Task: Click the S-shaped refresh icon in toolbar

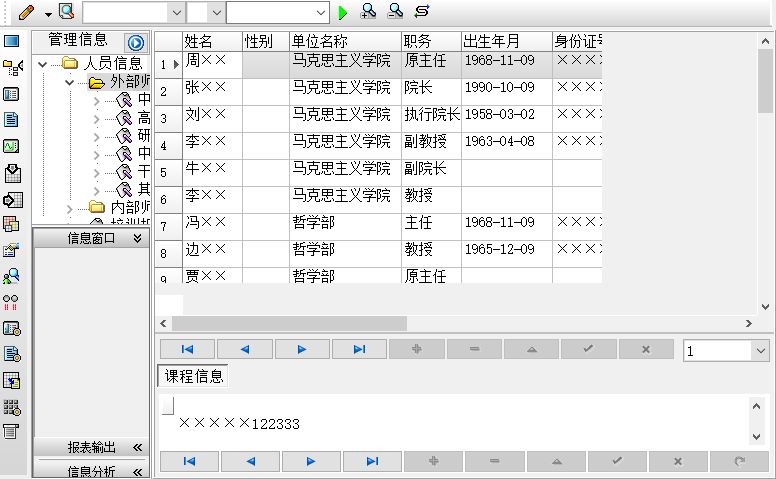Action: 422,11
